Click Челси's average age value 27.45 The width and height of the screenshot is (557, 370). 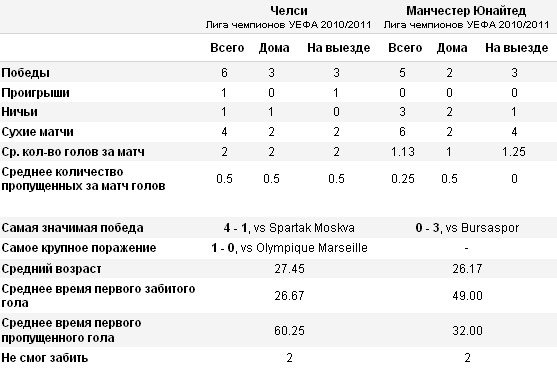pyautogui.click(x=289, y=269)
